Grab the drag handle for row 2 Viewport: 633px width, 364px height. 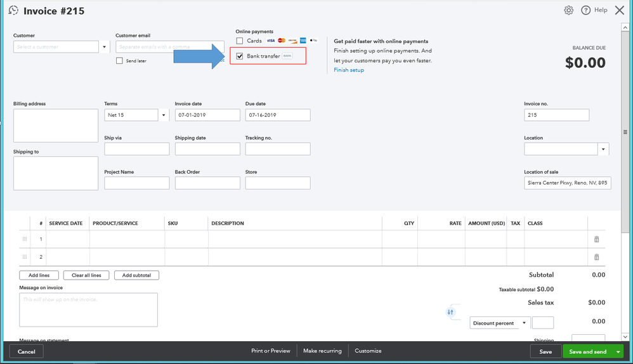25,257
